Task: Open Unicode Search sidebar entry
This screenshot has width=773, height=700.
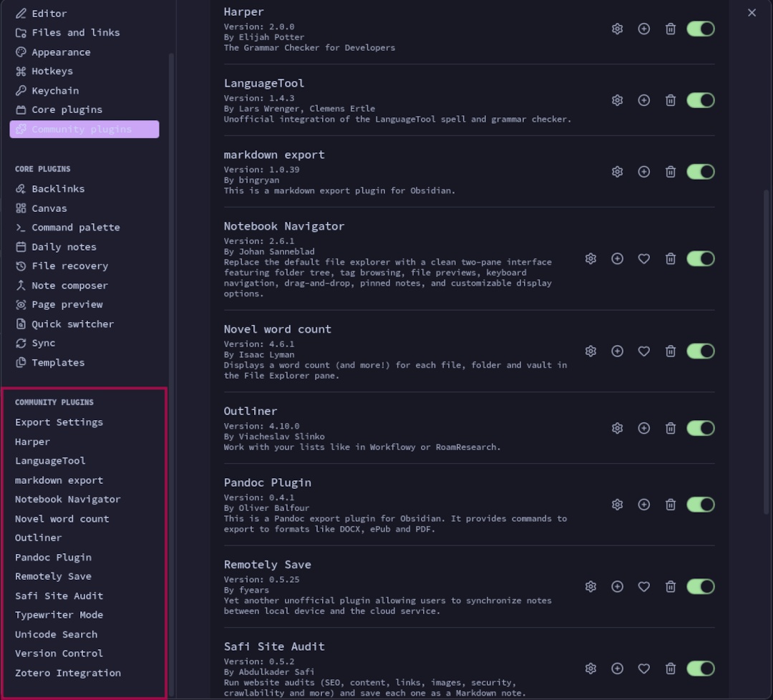Action: 84,635
